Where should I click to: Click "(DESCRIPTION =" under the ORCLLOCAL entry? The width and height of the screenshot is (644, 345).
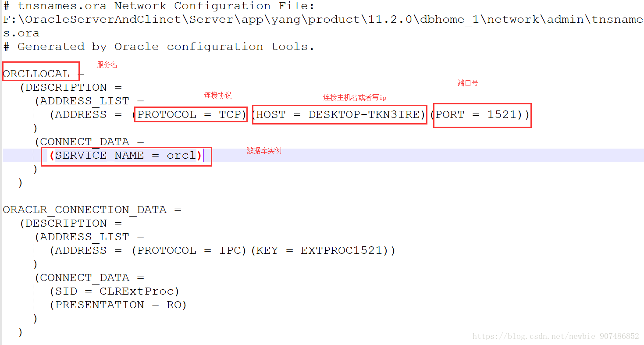coord(71,87)
